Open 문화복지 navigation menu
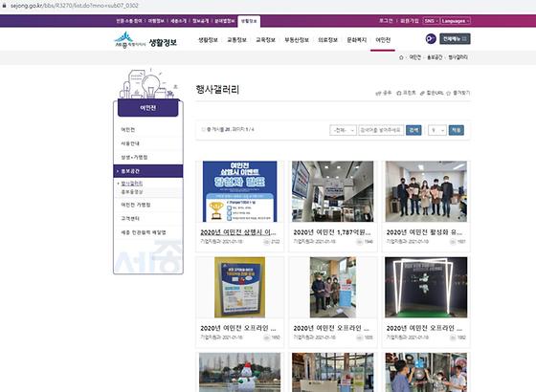 click(x=356, y=40)
